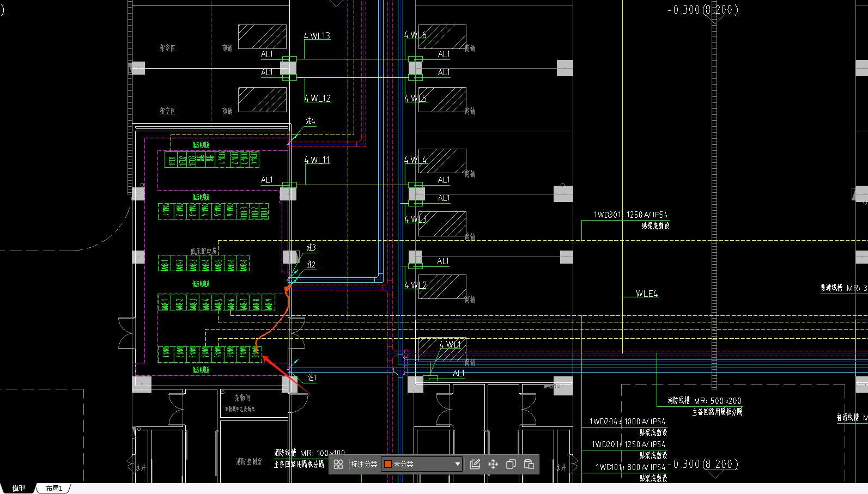Click the paste annotation clipboard icon

[529, 464]
